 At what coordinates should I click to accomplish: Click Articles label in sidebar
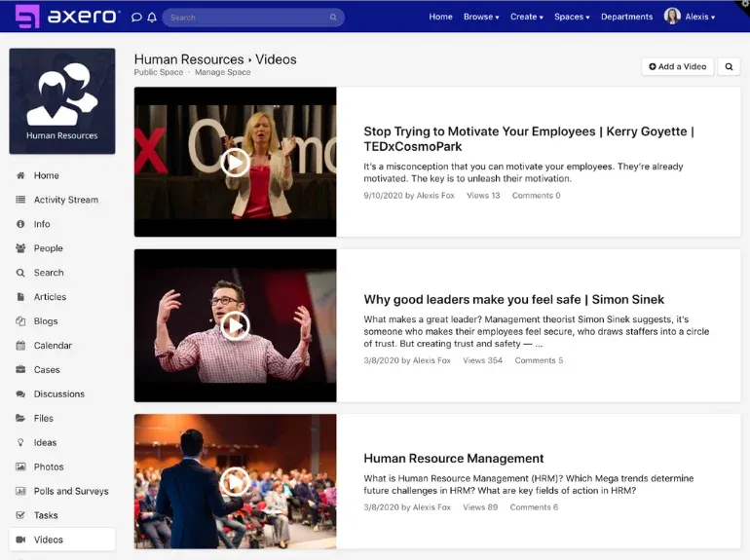click(x=50, y=297)
